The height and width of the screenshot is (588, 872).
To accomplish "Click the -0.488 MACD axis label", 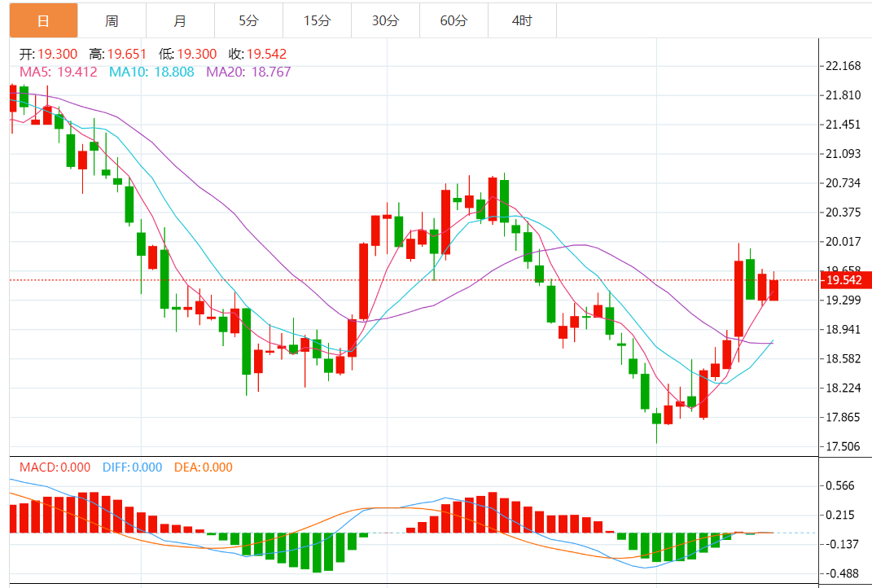I will (841, 573).
